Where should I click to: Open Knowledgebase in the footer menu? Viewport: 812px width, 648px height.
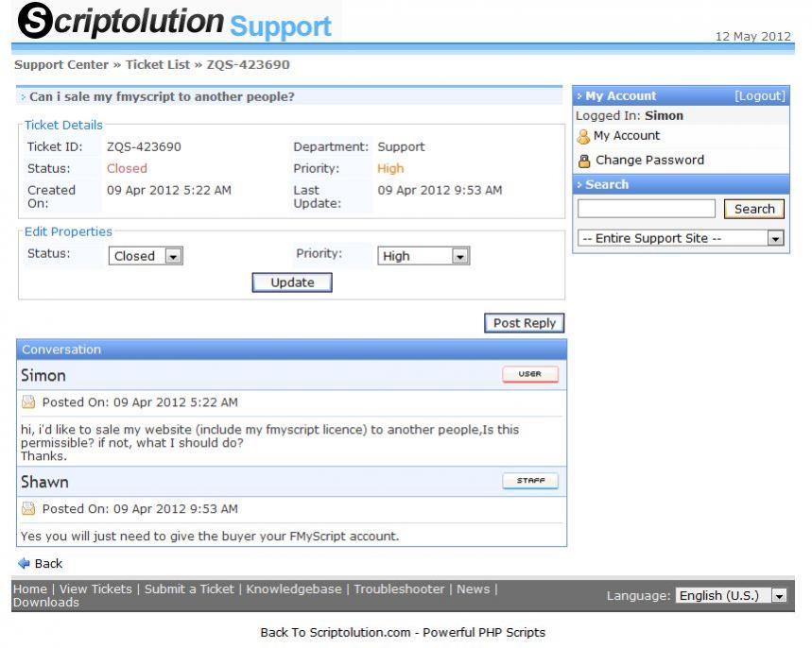(x=294, y=589)
